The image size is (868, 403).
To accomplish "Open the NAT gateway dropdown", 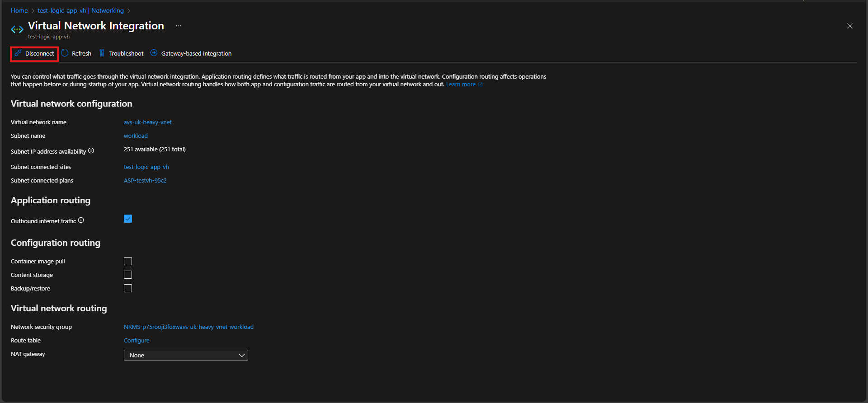I will point(186,355).
